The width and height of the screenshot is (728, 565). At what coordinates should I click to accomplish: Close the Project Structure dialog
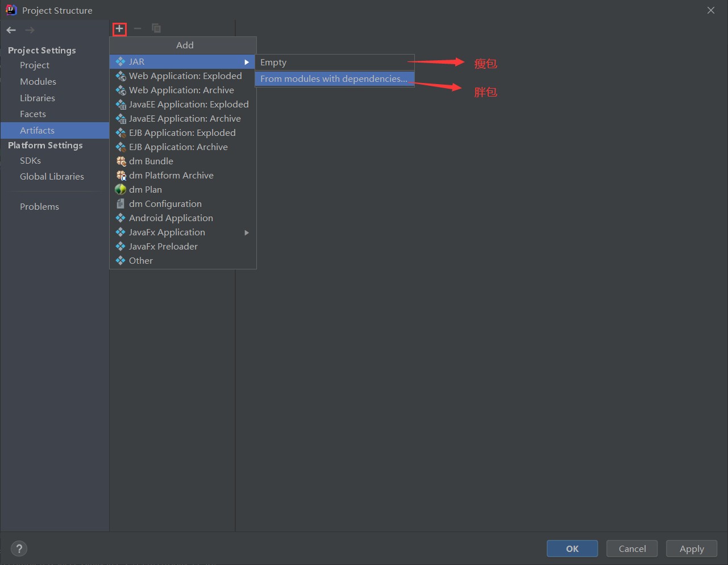click(x=711, y=10)
